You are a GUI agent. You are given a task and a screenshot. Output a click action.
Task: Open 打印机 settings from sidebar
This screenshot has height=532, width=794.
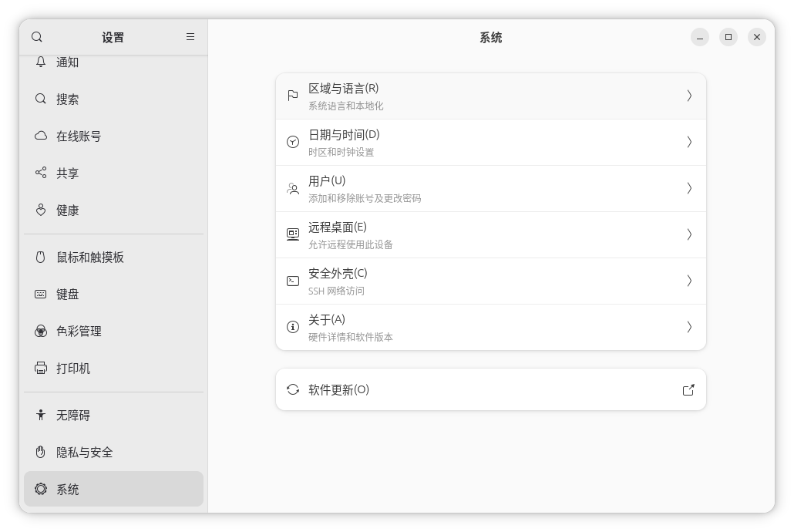[73, 369]
